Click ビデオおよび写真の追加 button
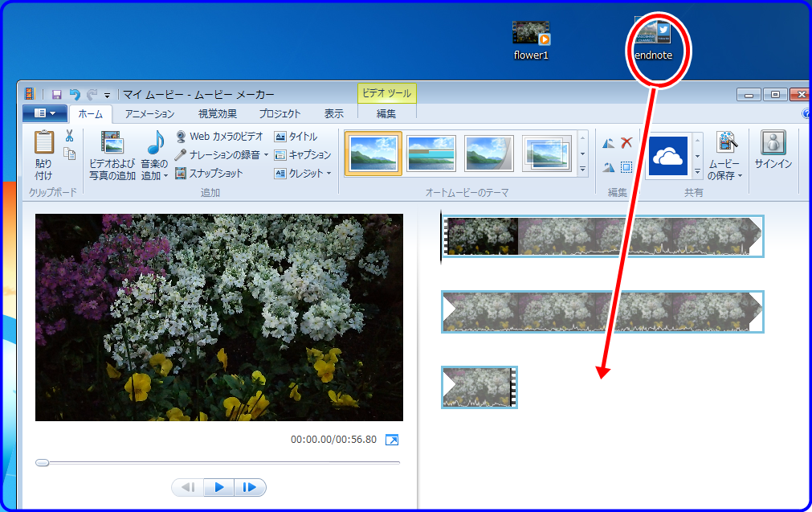The width and height of the screenshot is (812, 512). click(x=112, y=155)
